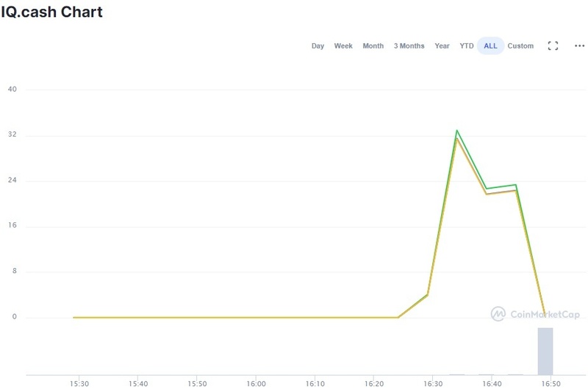
Task: Select the Week range tab
Action: tap(343, 46)
